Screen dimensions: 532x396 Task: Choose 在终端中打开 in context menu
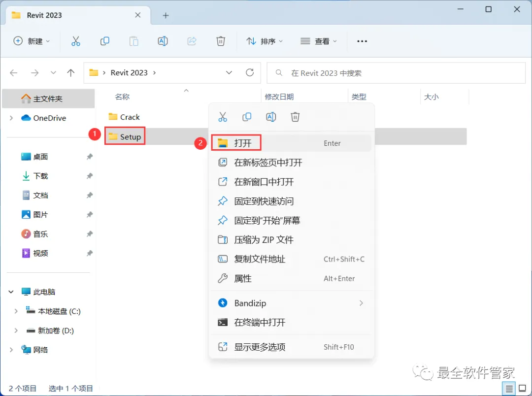tap(292, 322)
